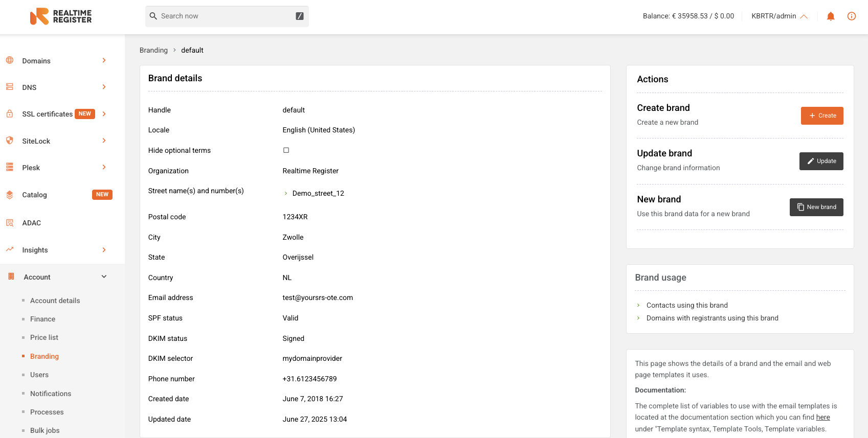Focus the Search now input field
The height and width of the screenshot is (438, 868).
point(227,16)
